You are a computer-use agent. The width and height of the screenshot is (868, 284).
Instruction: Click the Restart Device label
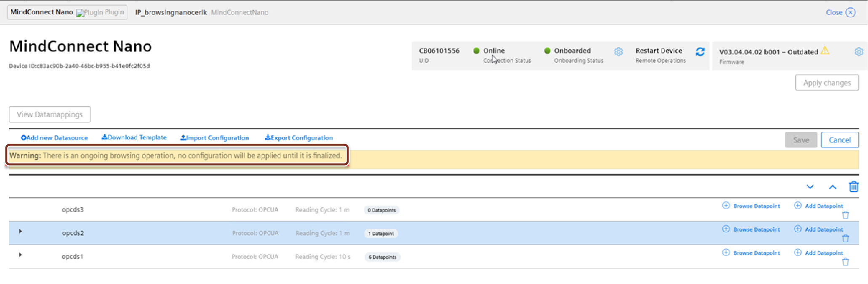[x=659, y=51]
